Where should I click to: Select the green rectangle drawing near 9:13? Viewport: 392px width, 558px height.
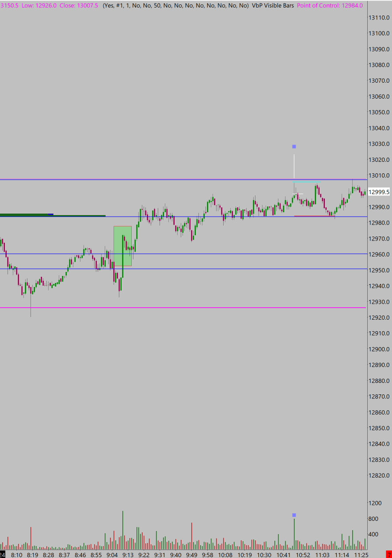tap(122, 246)
